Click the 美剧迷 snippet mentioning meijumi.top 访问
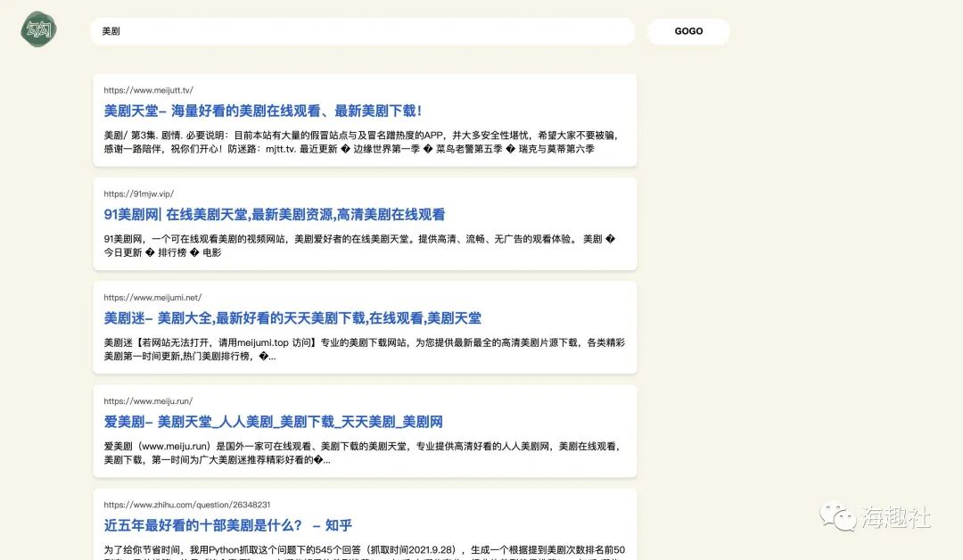963x560 pixels. [x=364, y=350]
